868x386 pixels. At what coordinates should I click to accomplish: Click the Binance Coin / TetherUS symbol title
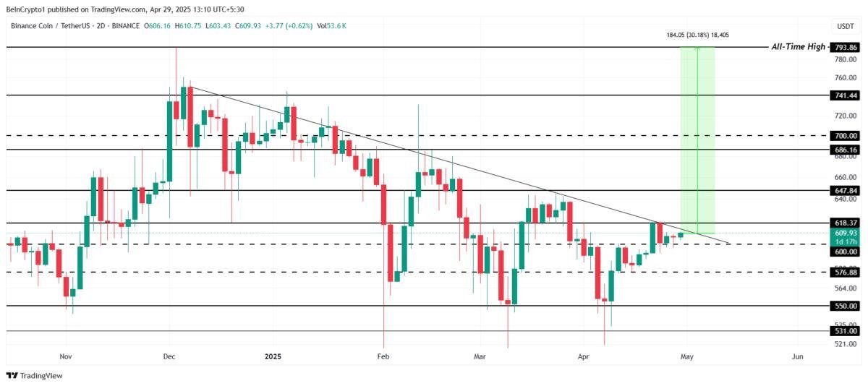click(x=51, y=25)
